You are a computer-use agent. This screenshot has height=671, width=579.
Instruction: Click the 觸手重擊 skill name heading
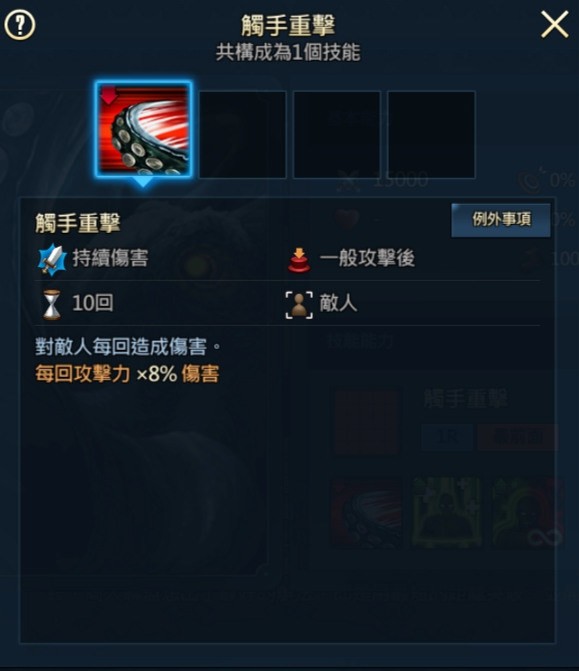(x=78, y=223)
